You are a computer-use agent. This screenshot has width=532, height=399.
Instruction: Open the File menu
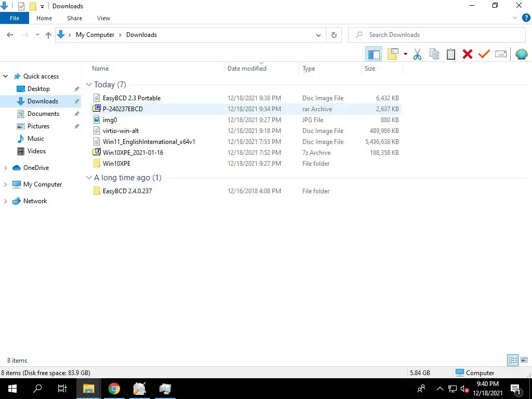tap(15, 18)
